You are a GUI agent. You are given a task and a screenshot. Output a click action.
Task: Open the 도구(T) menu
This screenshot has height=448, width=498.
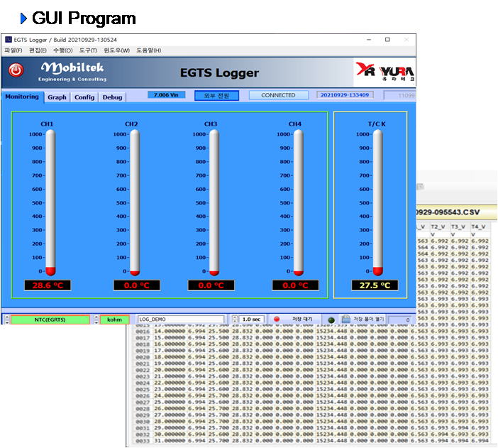pyautogui.click(x=88, y=50)
